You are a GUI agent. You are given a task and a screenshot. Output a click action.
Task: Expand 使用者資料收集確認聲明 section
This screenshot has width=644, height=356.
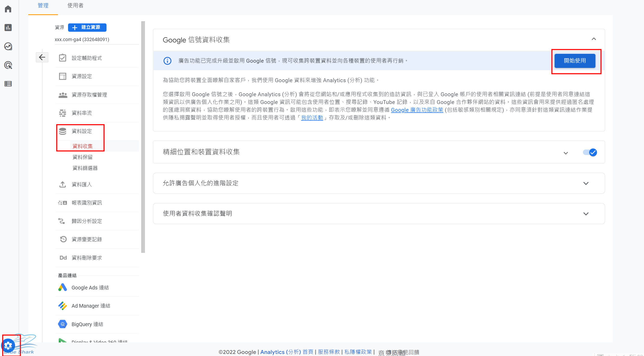[586, 213]
